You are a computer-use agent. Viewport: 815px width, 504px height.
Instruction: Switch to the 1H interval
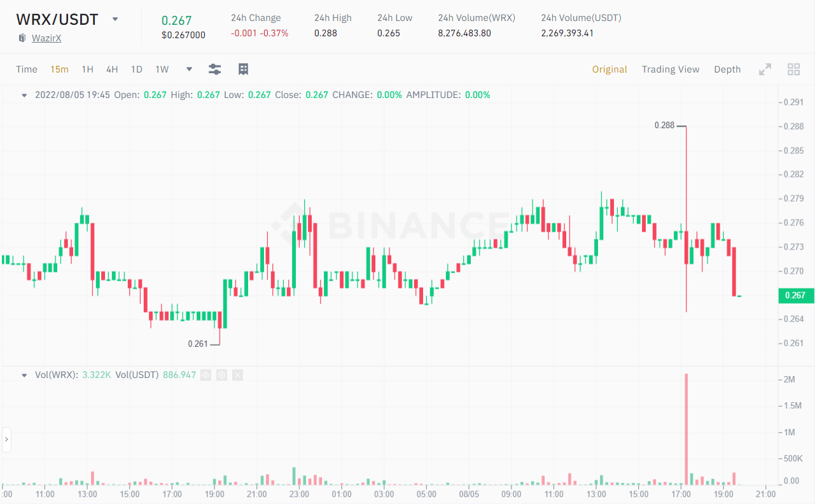(x=87, y=69)
